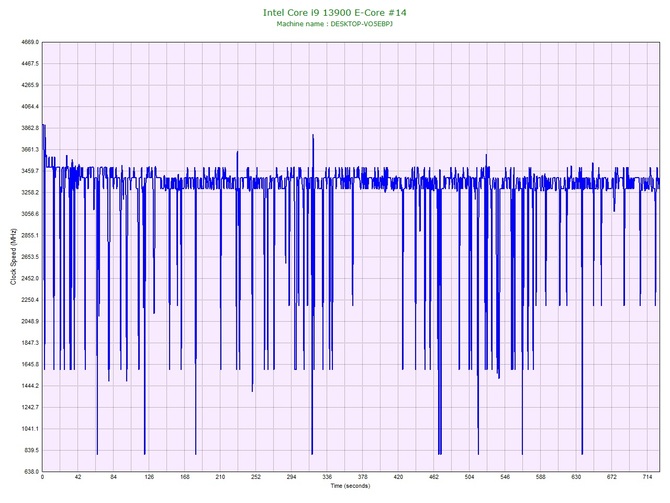Click the 294 tick on the time axis
This screenshot has width=670, height=503.
(x=291, y=477)
